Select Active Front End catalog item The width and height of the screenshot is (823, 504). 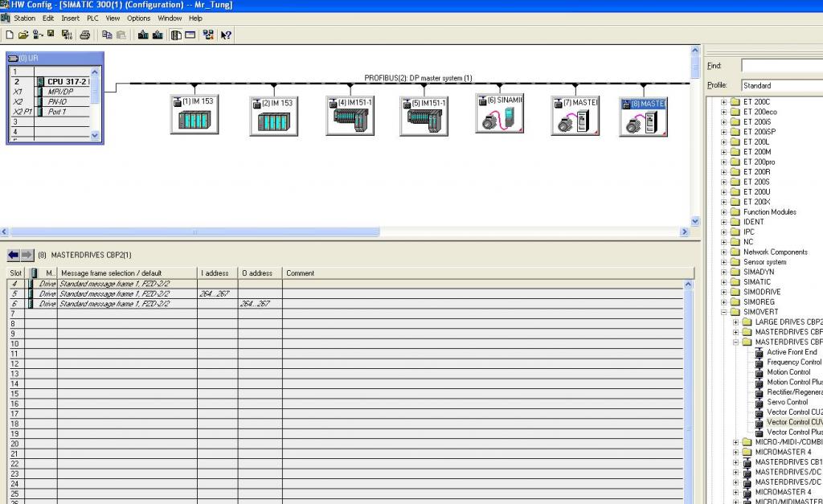click(792, 352)
